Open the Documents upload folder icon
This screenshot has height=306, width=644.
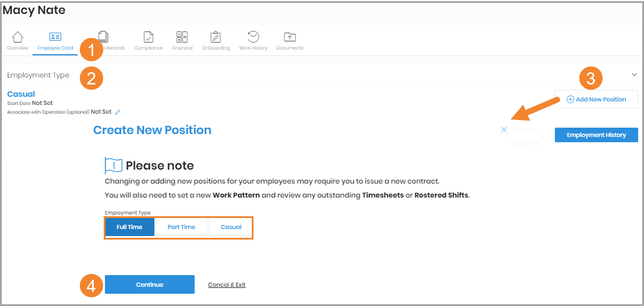[x=290, y=37]
